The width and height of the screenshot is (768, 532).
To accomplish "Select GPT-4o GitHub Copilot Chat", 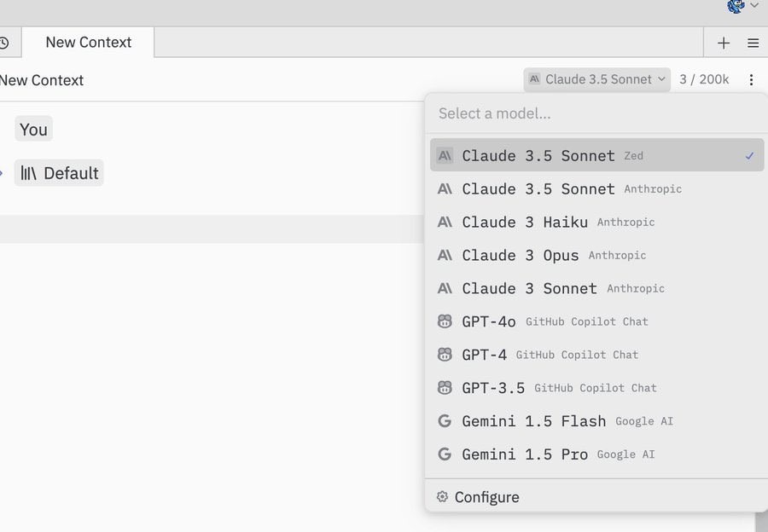I will [596, 321].
